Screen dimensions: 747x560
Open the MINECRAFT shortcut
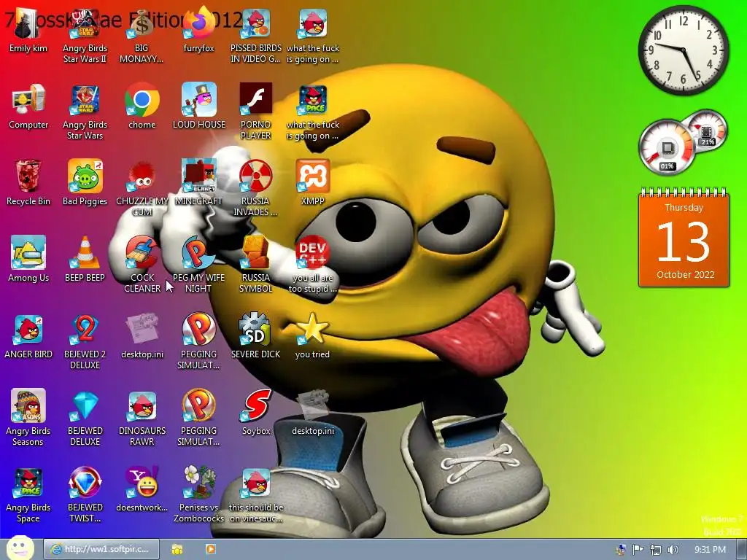pyautogui.click(x=198, y=183)
